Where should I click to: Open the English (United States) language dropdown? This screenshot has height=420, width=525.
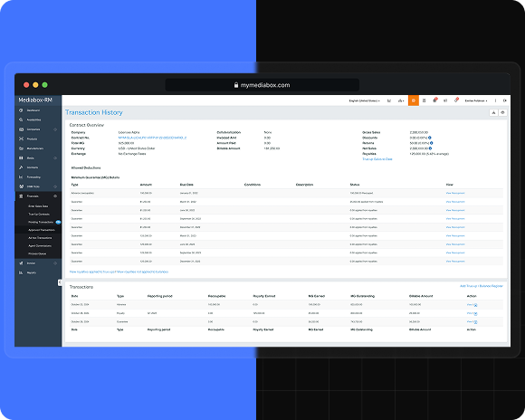coord(364,100)
